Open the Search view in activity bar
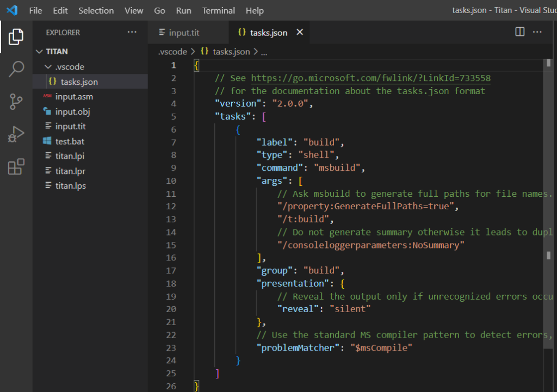 point(16,69)
